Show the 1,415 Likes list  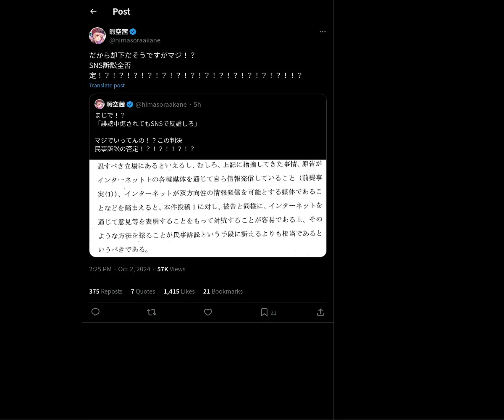[179, 291]
